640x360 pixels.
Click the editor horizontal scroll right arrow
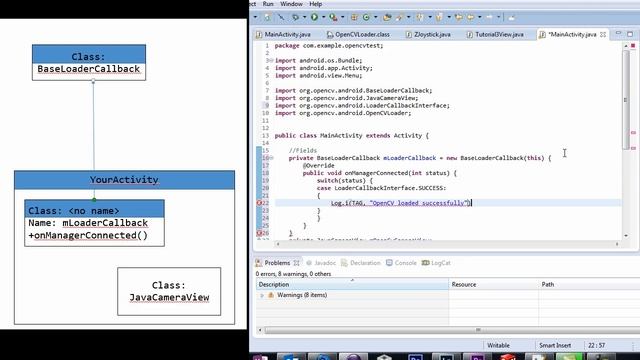coord(617,244)
